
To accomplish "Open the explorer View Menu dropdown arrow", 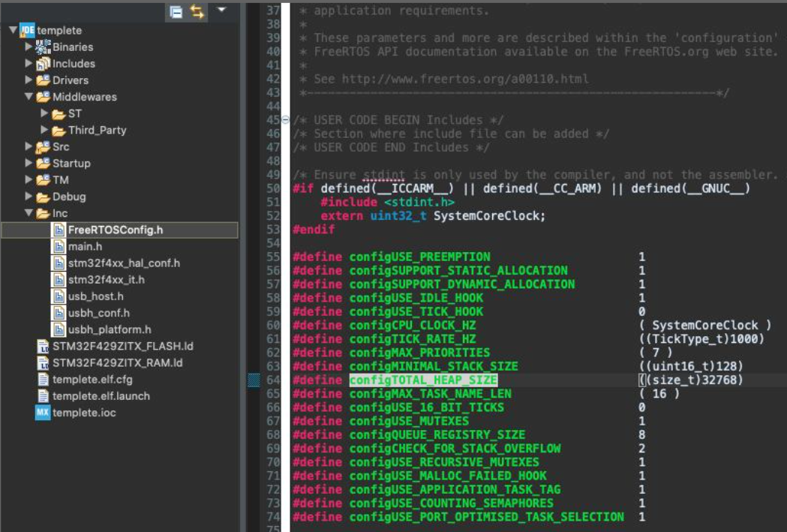I will point(221,10).
